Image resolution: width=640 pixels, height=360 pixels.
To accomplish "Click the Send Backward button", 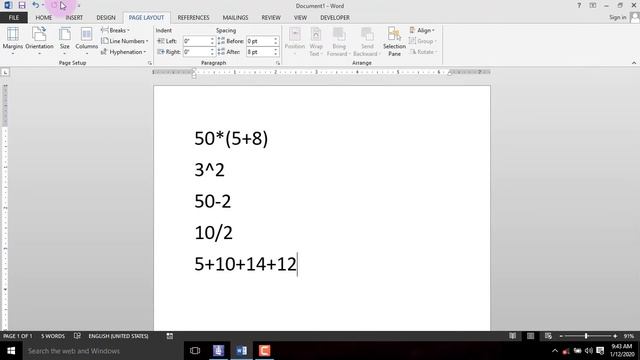I will pos(367,42).
